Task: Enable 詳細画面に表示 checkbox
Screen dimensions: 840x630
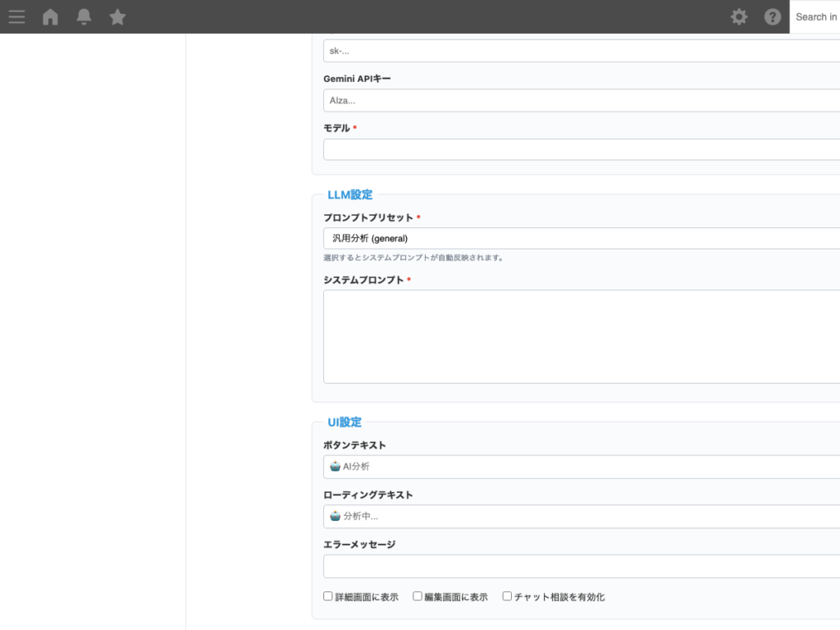Action: click(x=327, y=596)
